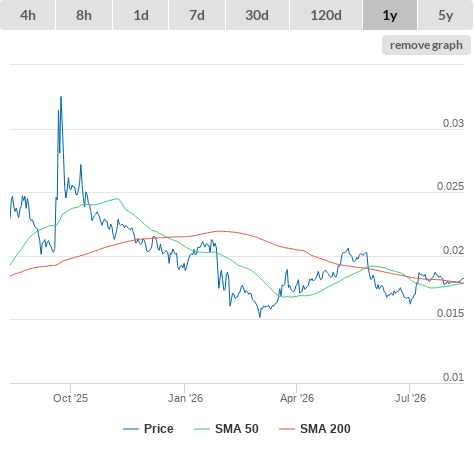Click the Jul '26 axis label
This screenshot has height=455, width=474.
(x=410, y=398)
